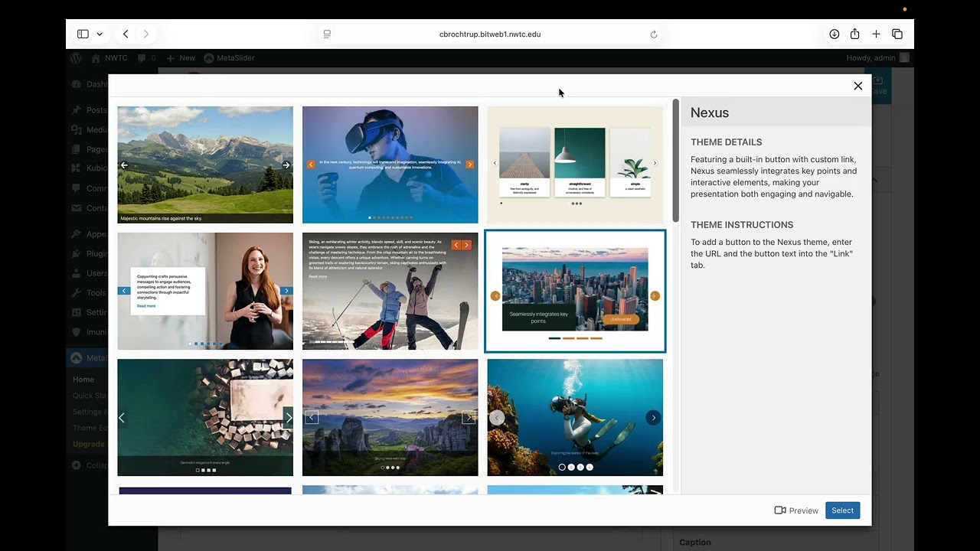Close the theme selection dialog

pos(858,86)
